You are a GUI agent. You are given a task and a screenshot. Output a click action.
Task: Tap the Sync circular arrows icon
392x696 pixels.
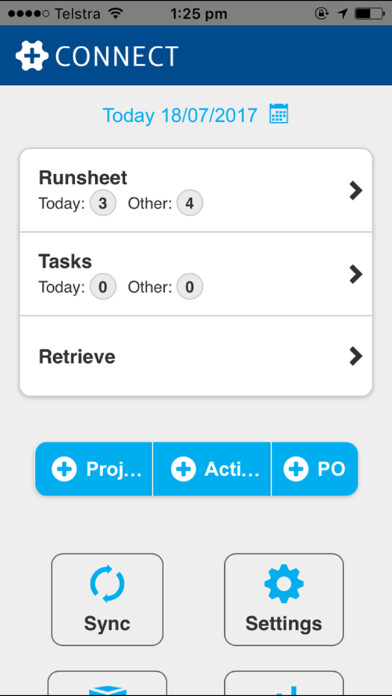click(x=107, y=583)
